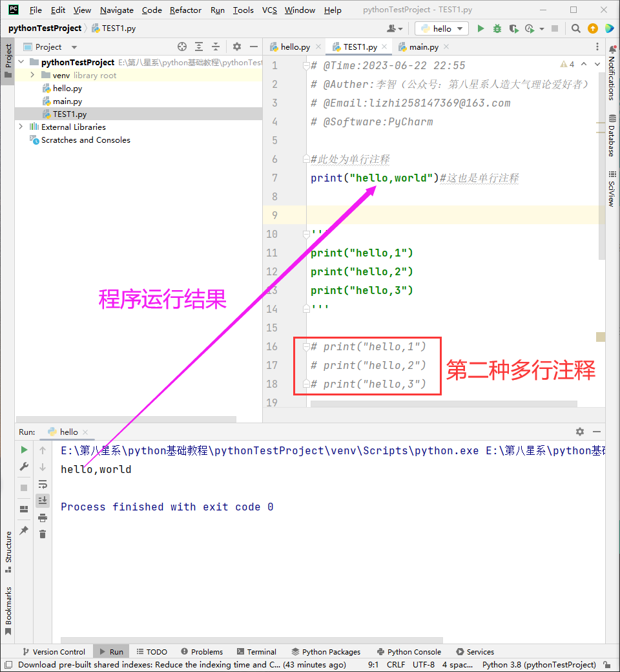Open the Python Console tool window
Image resolution: width=620 pixels, height=672 pixels.
[409, 652]
